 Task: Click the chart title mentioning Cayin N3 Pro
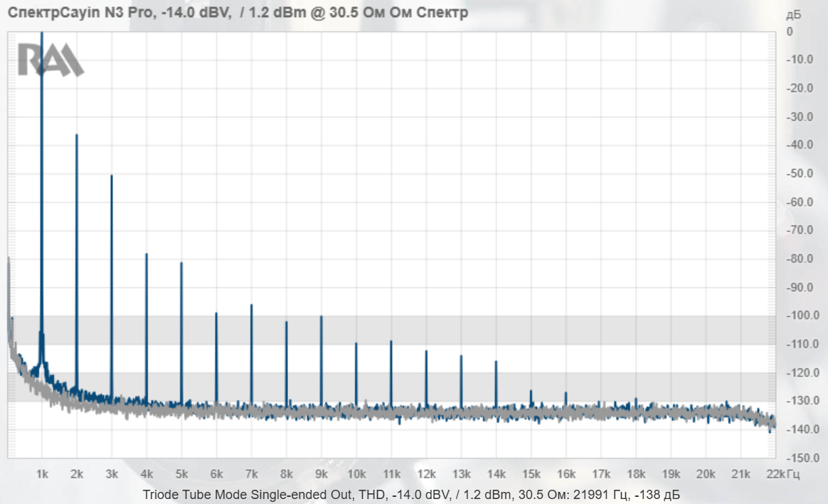click(238, 12)
